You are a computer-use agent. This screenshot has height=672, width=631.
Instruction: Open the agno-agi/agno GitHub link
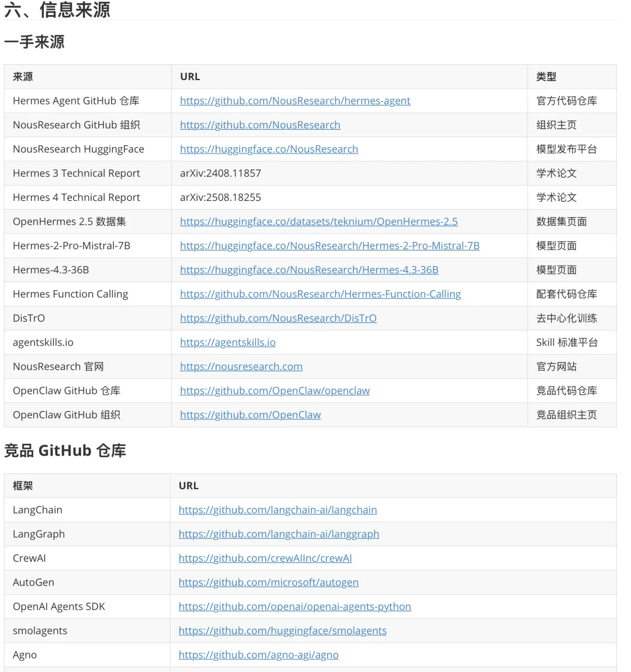[x=258, y=655]
